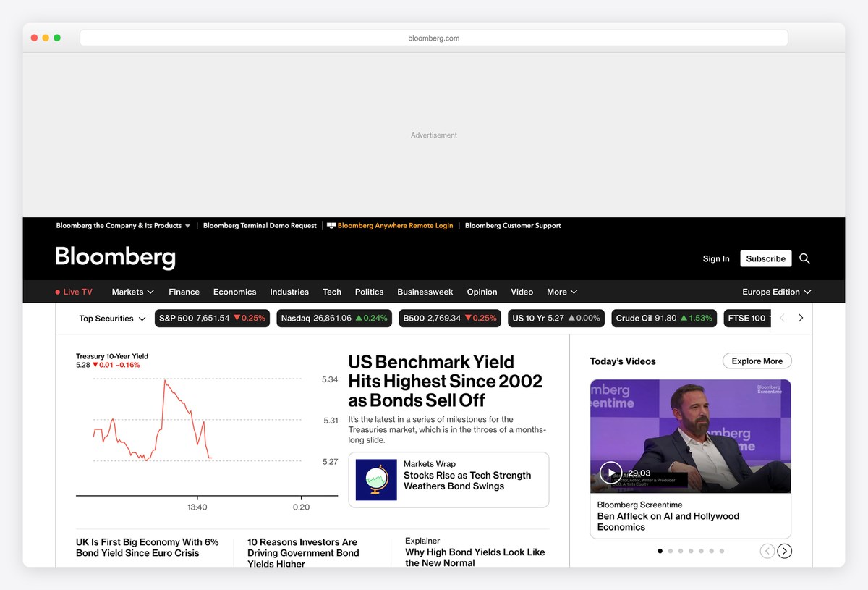868x590 pixels.
Task: Open Crude Oil ticker chip
Action: click(664, 319)
